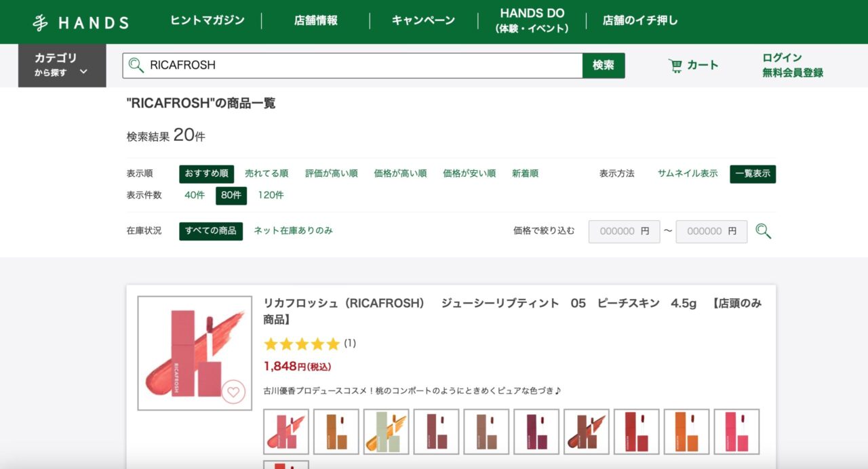868x469 pixels.
Task: Select the fourth mauve-brown variant thumbnail
Action: pyautogui.click(x=437, y=432)
